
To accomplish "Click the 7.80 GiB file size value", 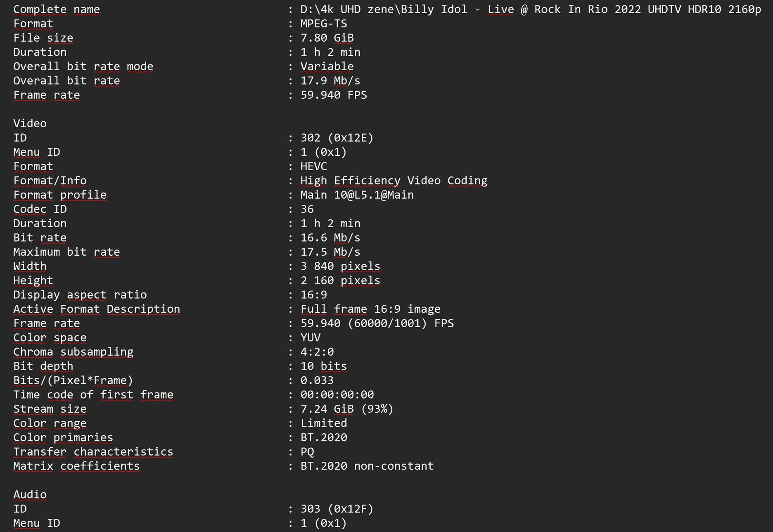I will coord(327,38).
